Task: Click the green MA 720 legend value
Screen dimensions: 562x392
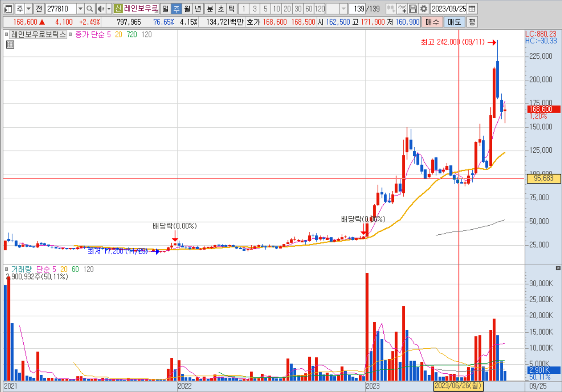Action: coord(132,34)
